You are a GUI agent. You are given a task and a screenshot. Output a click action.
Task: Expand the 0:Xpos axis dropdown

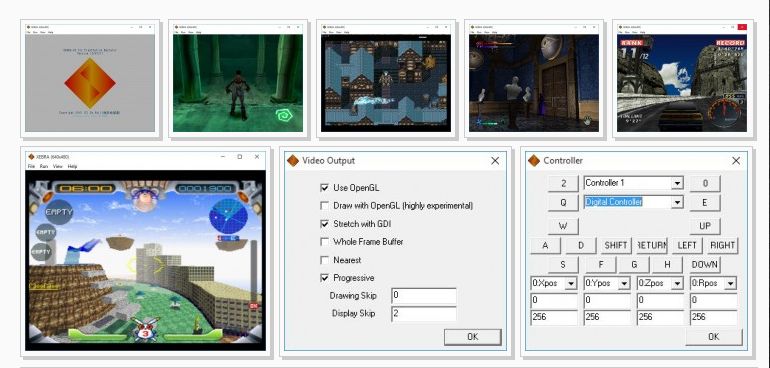571,283
